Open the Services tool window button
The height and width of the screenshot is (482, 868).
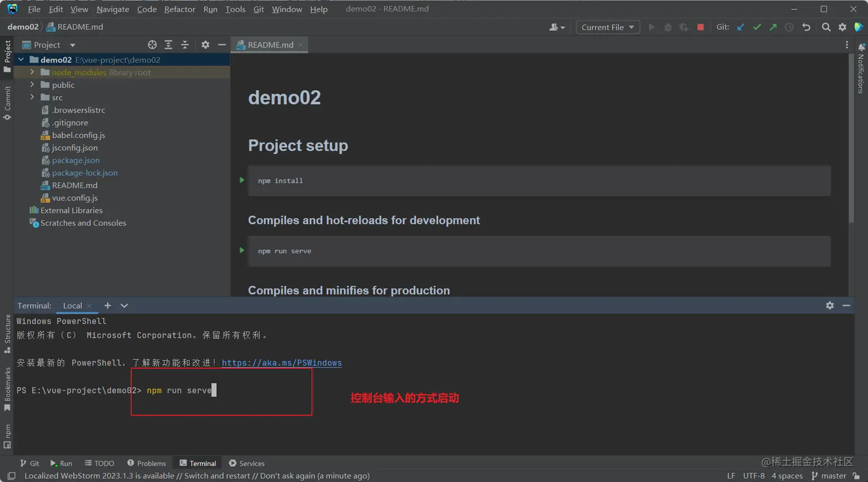coord(247,463)
